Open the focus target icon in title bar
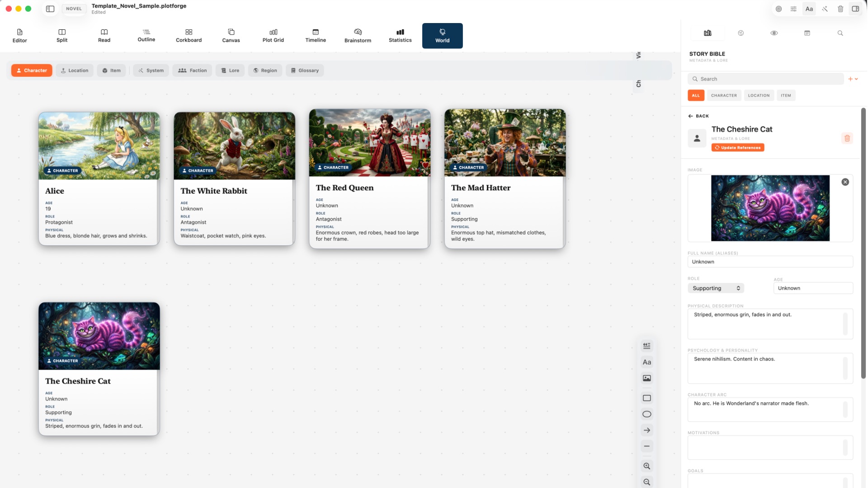The image size is (868, 488). pos(778,9)
